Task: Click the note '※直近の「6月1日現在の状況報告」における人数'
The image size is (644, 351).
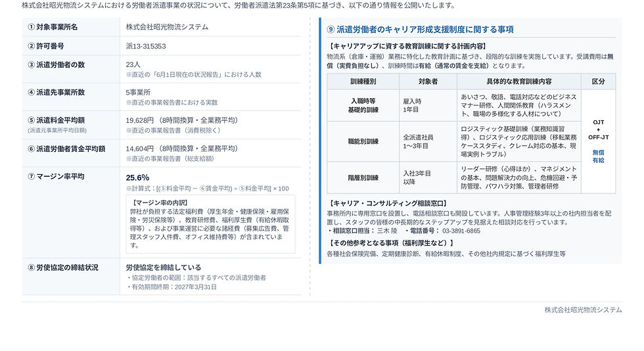Action: (193, 74)
